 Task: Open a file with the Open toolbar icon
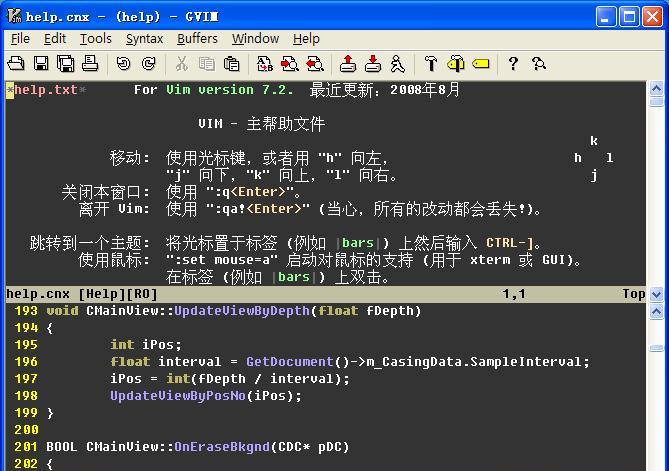click(16, 64)
